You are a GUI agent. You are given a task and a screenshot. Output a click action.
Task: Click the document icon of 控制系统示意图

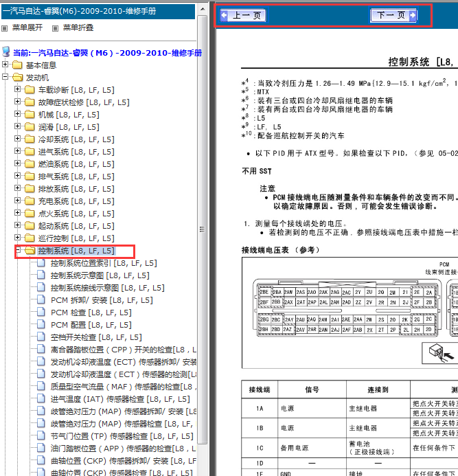coord(41,275)
